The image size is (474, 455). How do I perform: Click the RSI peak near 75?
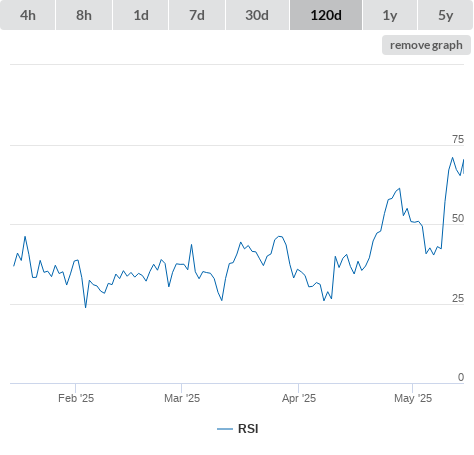tap(452, 158)
